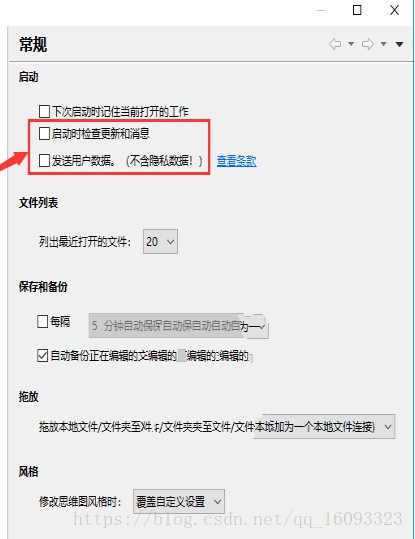This screenshot has width=415, height=539.
Task: Open the 5 分钟 auto-save interval dropdown
Action: 178,326
